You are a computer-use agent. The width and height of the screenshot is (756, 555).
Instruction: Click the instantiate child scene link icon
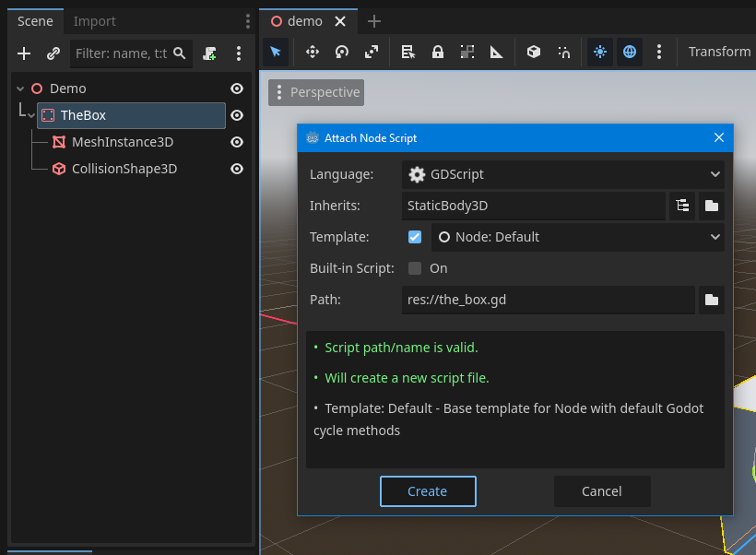point(53,53)
